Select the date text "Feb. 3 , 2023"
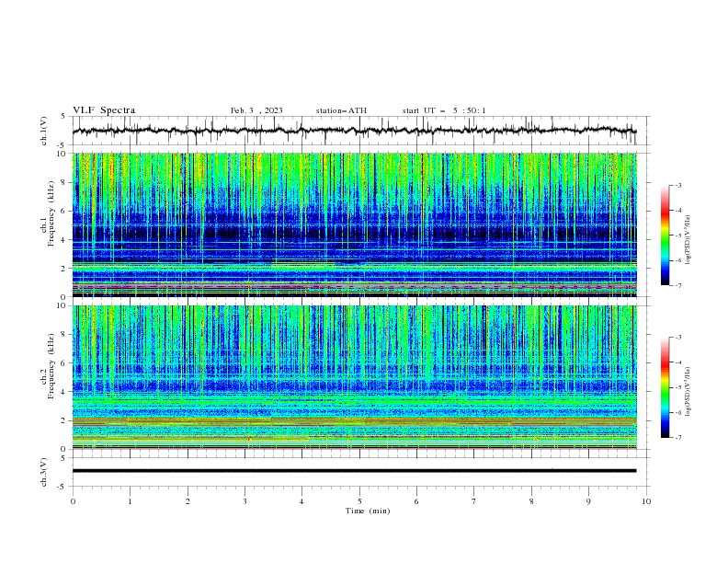The height and width of the screenshot is (563, 728). pyautogui.click(x=256, y=110)
